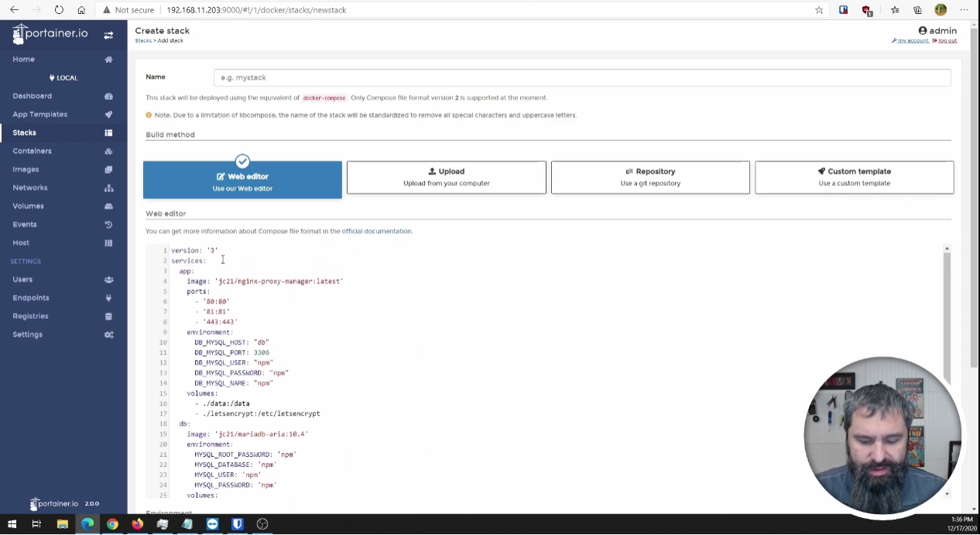
Task: Open official documentation link
Action: [x=376, y=231]
